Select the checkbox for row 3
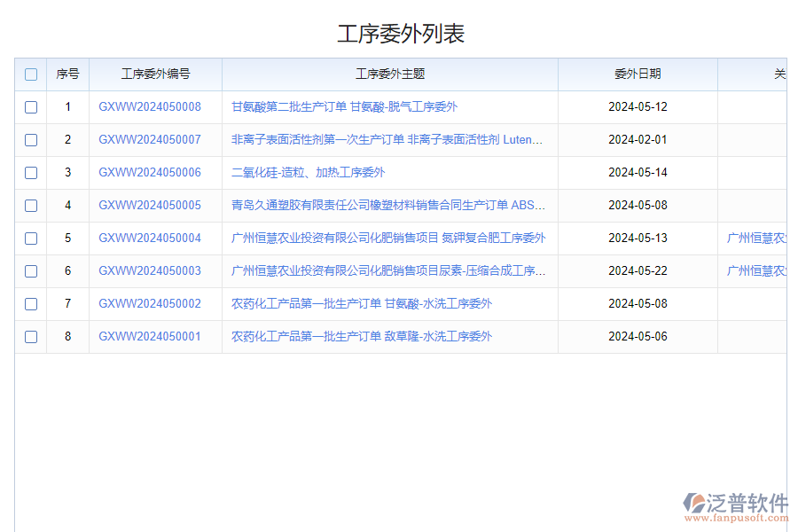Viewport: 798px width, 532px height. 31,173
